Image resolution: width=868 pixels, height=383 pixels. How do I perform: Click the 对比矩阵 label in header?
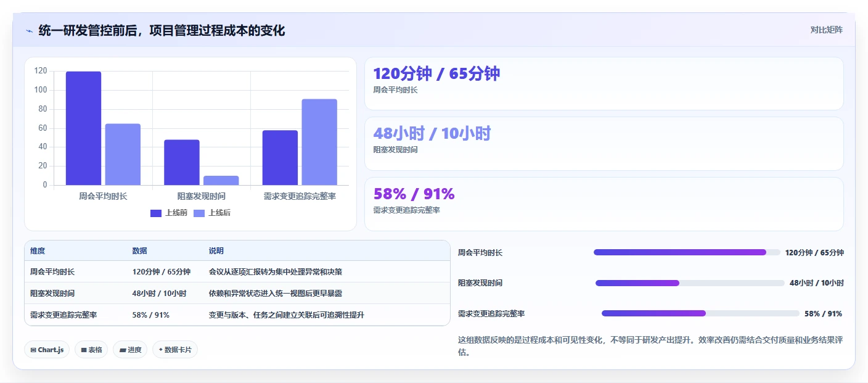tap(826, 30)
